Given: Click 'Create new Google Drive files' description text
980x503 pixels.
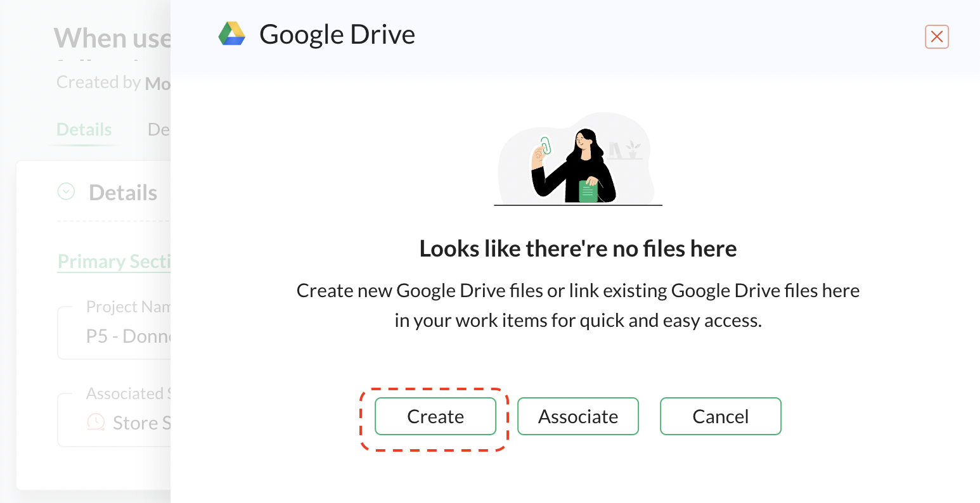Looking at the screenshot, I should tap(578, 305).
